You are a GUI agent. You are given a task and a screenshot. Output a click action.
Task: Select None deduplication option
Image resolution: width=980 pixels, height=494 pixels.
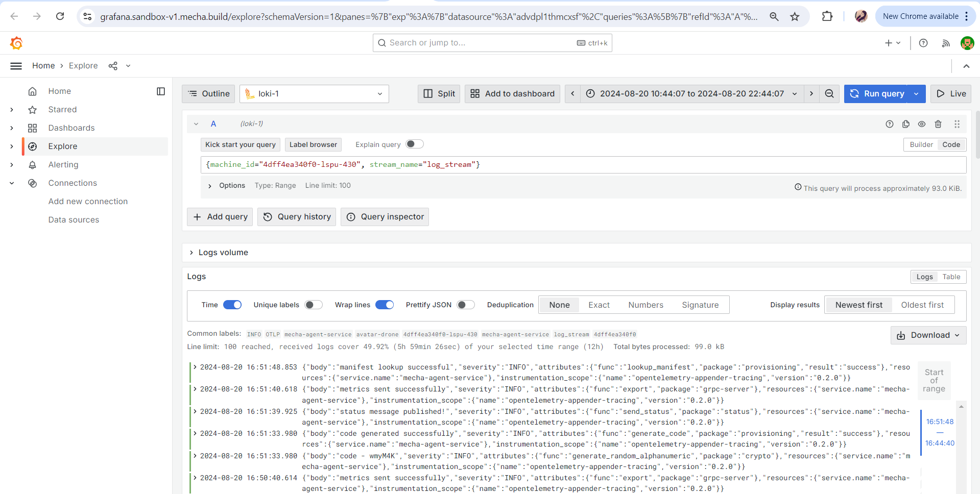(x=559, y=305)
